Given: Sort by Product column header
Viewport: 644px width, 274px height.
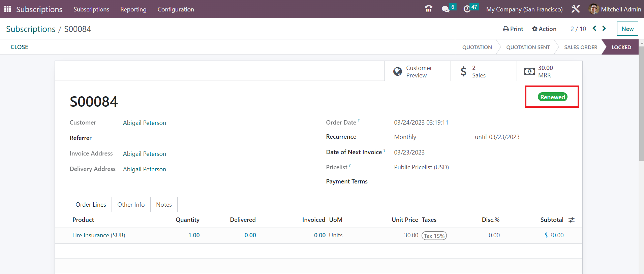Looking at the screenshot, I should click(x=83, y=220).
